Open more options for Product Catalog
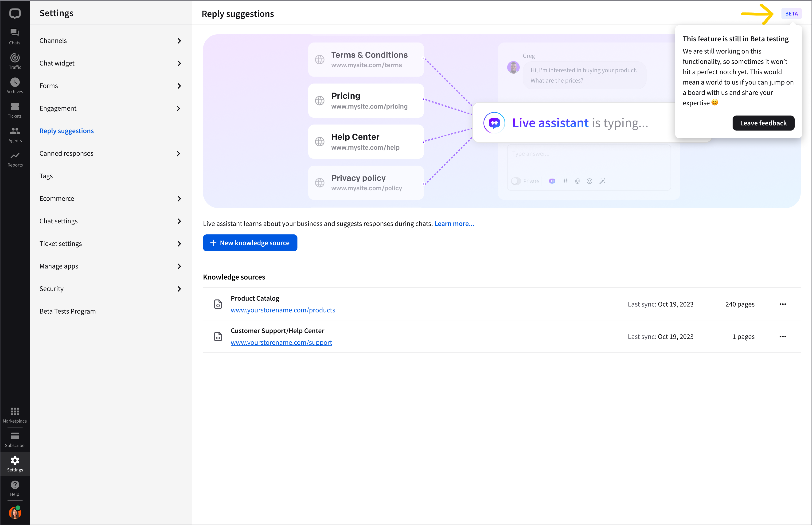812x525 pixels. pos(783,304)
